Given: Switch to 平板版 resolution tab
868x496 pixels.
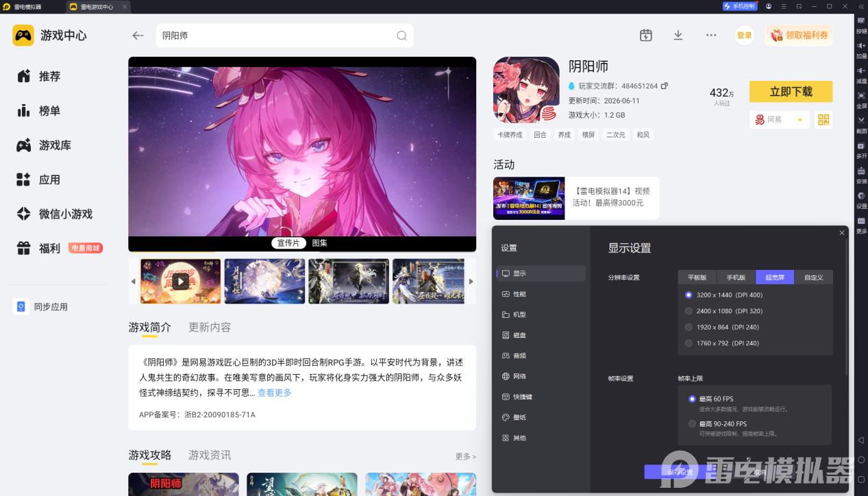Looking at the screenshot, I should pyautogui.click(x=697, y=277).
